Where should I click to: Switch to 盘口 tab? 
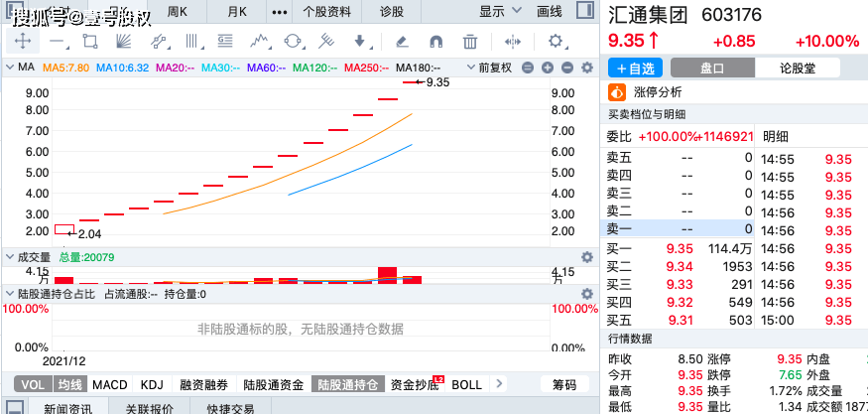(x=712, y=69)
